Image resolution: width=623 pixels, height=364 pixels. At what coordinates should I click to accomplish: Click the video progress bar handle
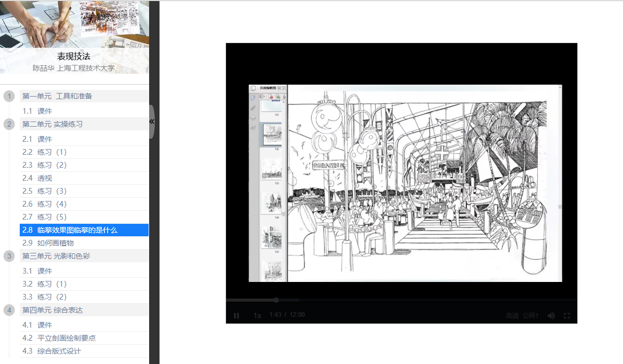tap(276, 300)
